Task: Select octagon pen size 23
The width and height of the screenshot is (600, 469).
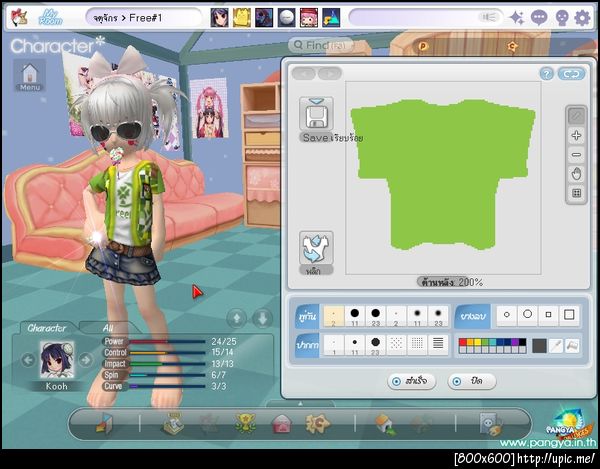Action: tap(375, 345)
